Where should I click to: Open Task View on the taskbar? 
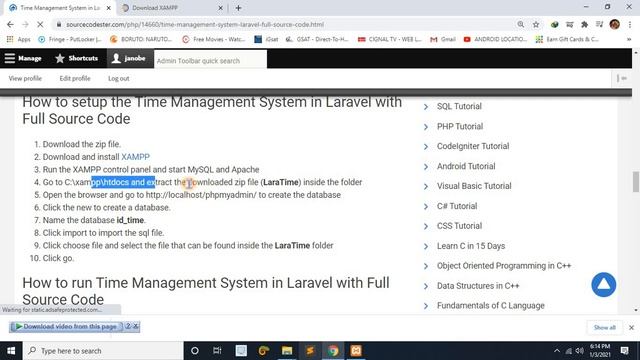tap(217, 351)
